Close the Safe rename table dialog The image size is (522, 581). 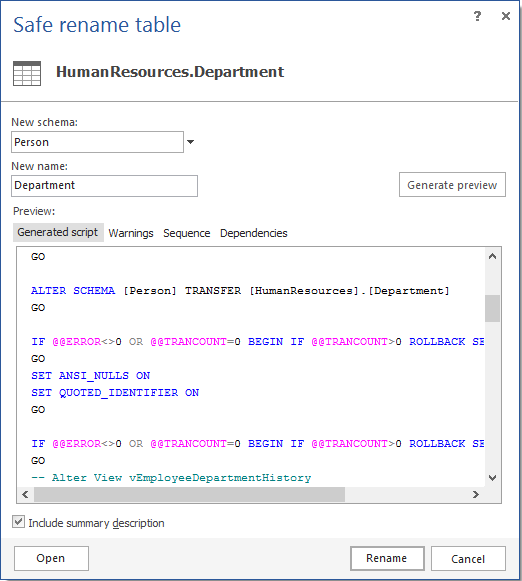(x=506, y=16)
